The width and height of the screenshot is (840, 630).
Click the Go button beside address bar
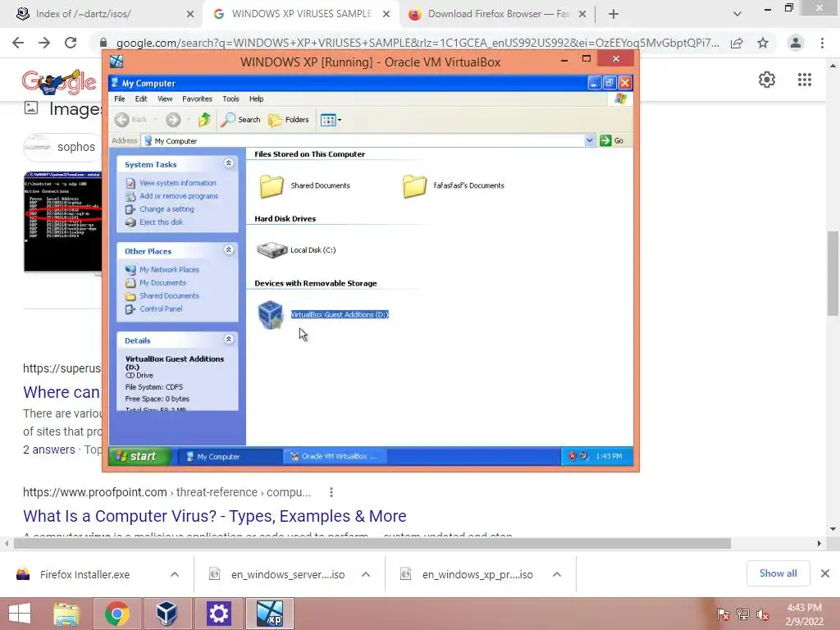(x=612, y=140)
